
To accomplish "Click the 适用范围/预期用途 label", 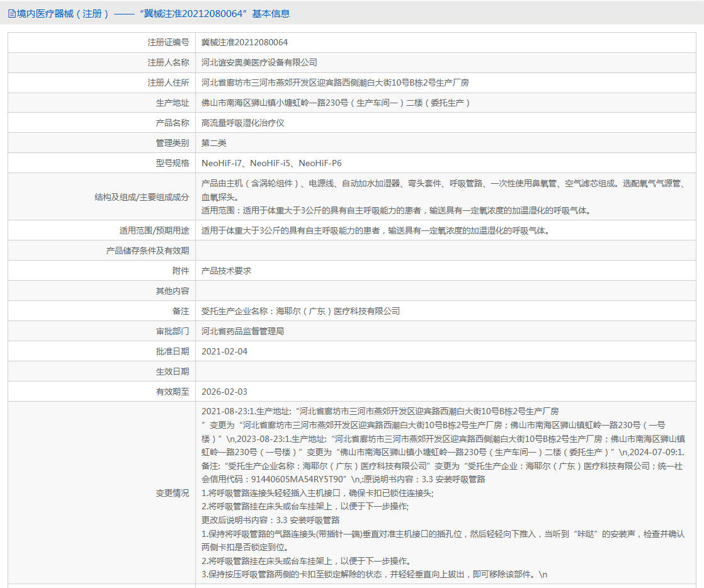I will point(154,230).
